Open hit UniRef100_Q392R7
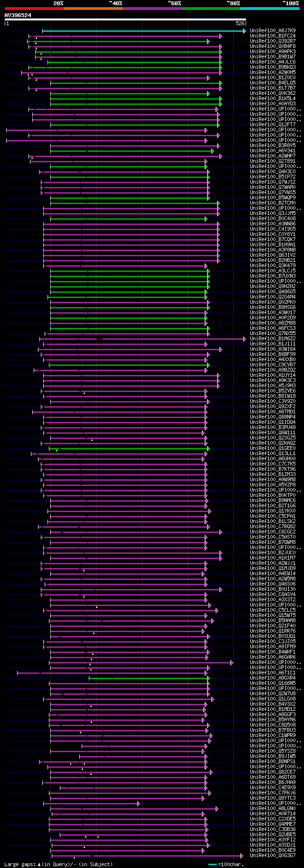Image resolution: width=304 pixels, height=868 pixels. (273, 41)
